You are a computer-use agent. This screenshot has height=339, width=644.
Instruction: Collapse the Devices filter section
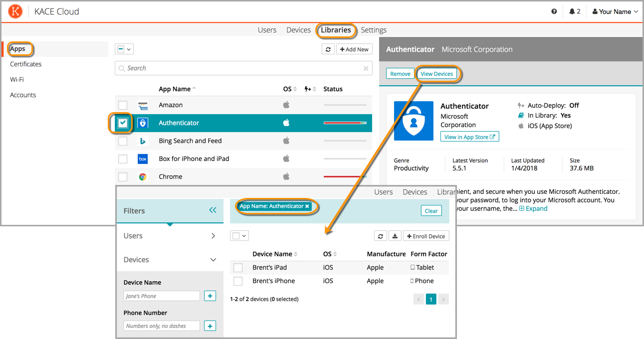point(170,260)
